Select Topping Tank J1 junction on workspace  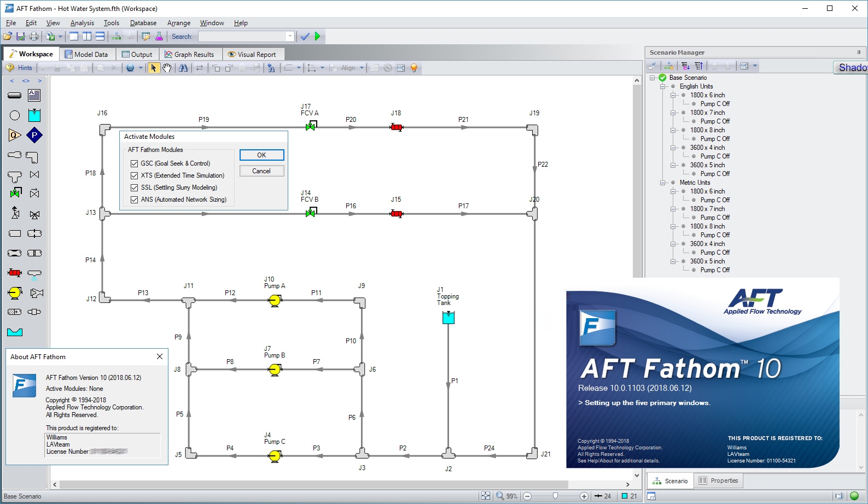click(448, 317)
